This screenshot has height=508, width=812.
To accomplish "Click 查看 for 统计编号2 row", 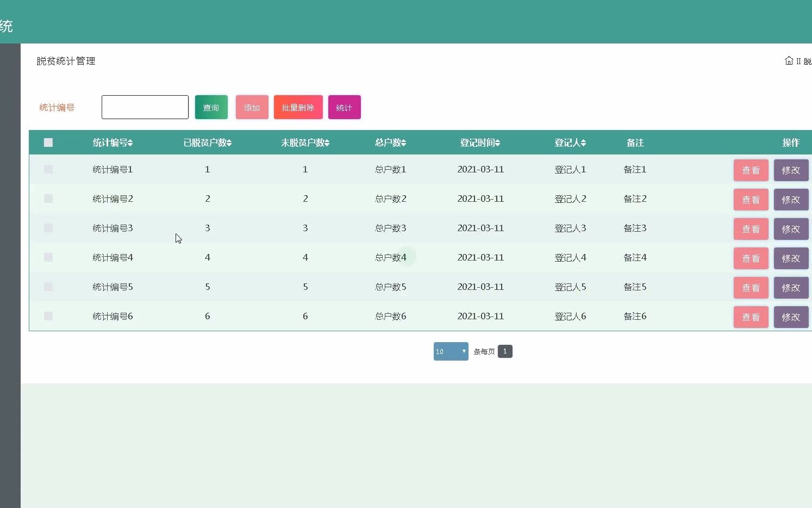I will tap(751, 200).
